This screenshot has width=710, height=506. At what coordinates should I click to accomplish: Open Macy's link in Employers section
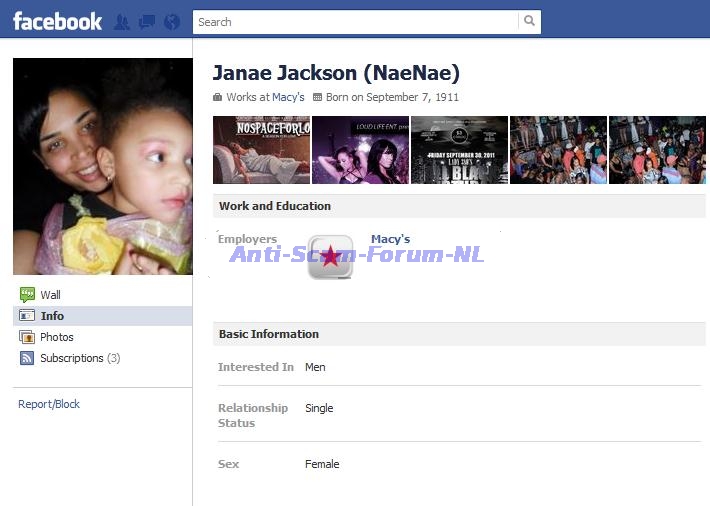tap(390, 239)
